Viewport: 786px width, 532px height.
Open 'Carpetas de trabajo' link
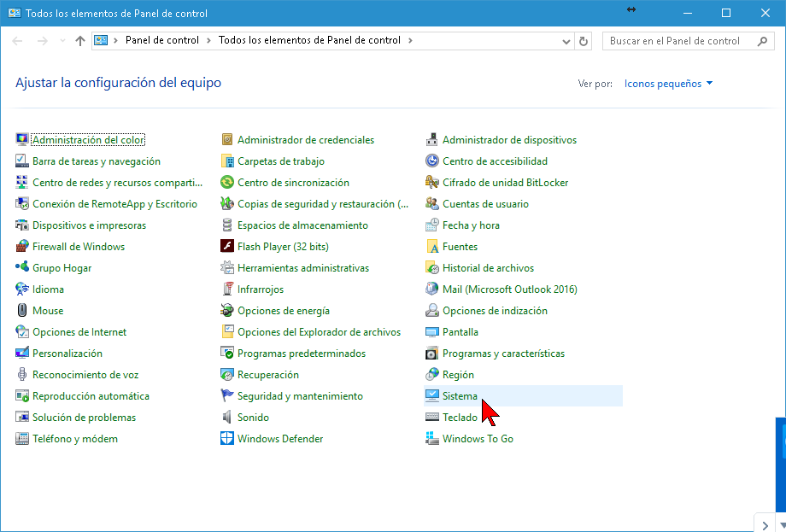tap(281, 161)
